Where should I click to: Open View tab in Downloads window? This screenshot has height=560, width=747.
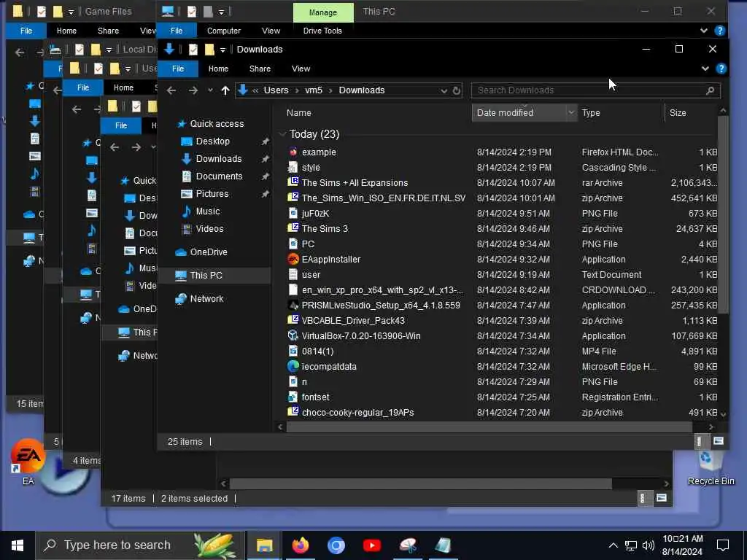tap(301, 69)
